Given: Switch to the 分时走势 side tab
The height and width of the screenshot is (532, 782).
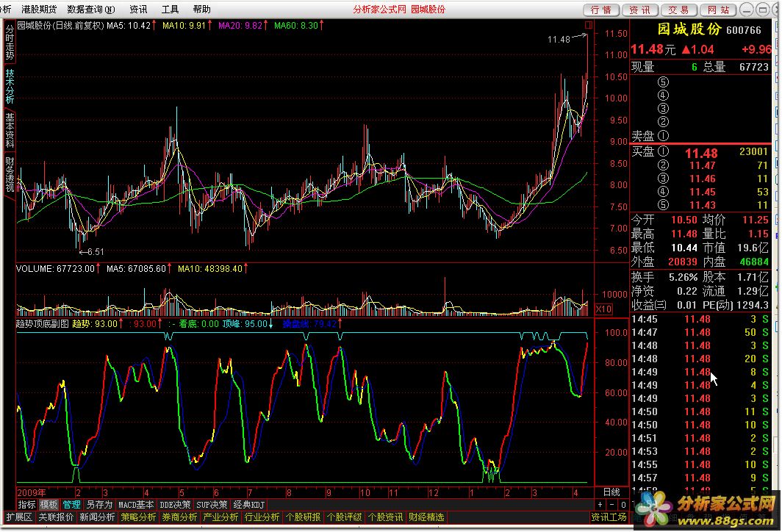Looking at the screenshot, I should coord(10,42).
